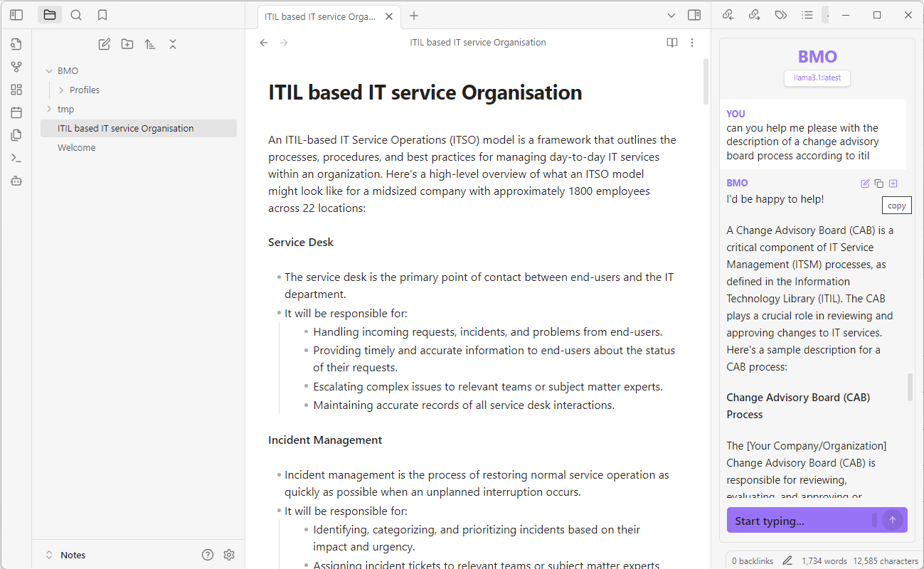The width and height of the screenshot is (924, 569).
Task: Click the BMO chatbot robot icon
Action: [x=16, y=181]
